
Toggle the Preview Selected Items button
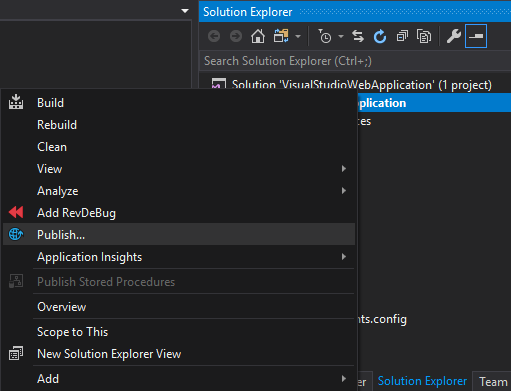476,36
